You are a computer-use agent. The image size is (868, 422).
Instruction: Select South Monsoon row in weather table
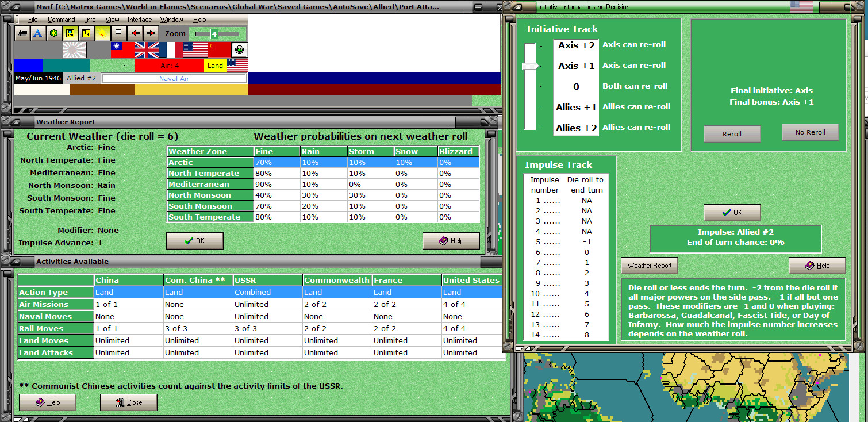pyautogui.click(x=324, y=206)
